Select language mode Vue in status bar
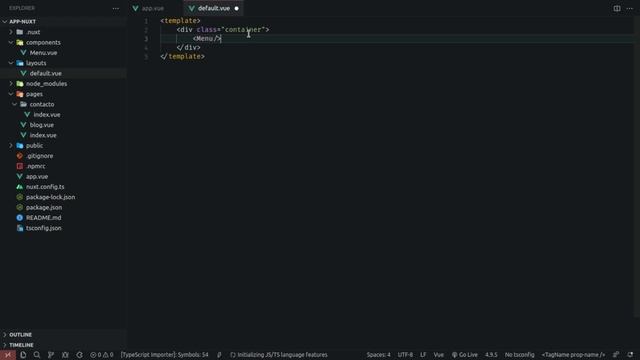The width and height of the screenshot is (640, 360). [438, 355]
